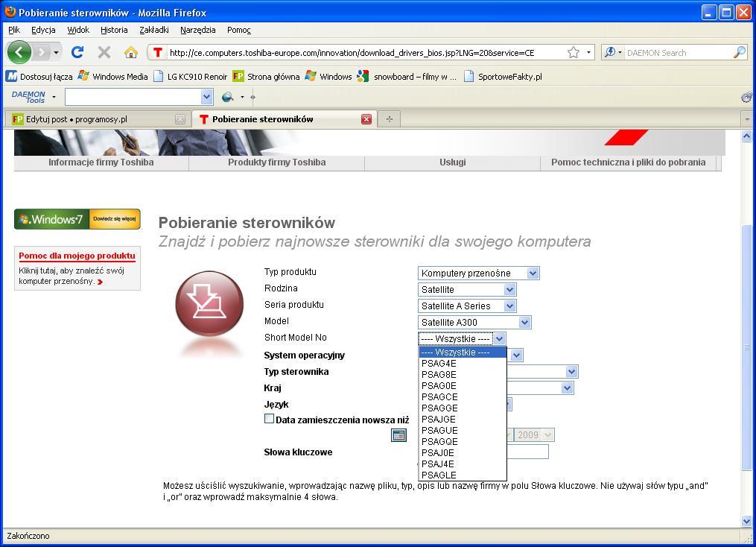Click the Firefox back navigation arrow

19,52
